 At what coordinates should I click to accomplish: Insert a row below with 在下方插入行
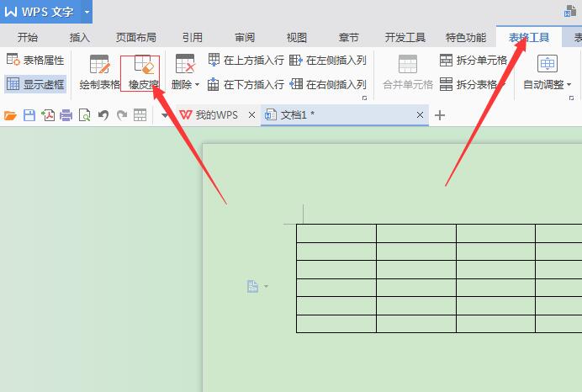[x=246, y=84]
